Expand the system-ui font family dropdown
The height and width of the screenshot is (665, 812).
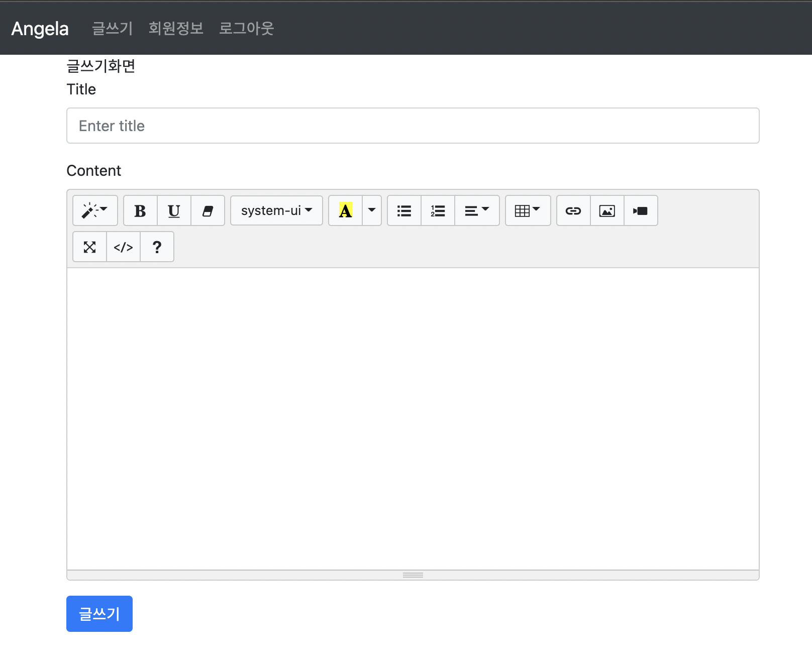pyautogui.click(x=276, y=210)
